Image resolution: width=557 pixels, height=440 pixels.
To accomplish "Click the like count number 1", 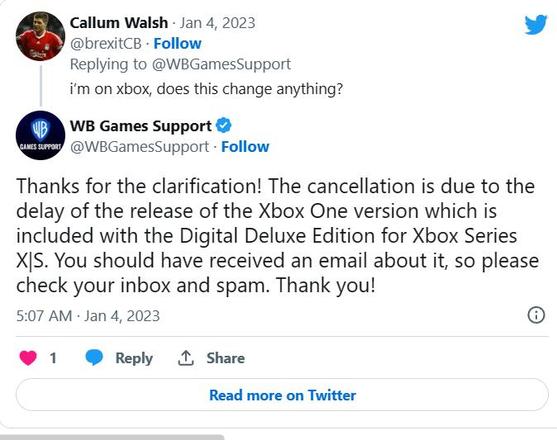I will point(53,358).
